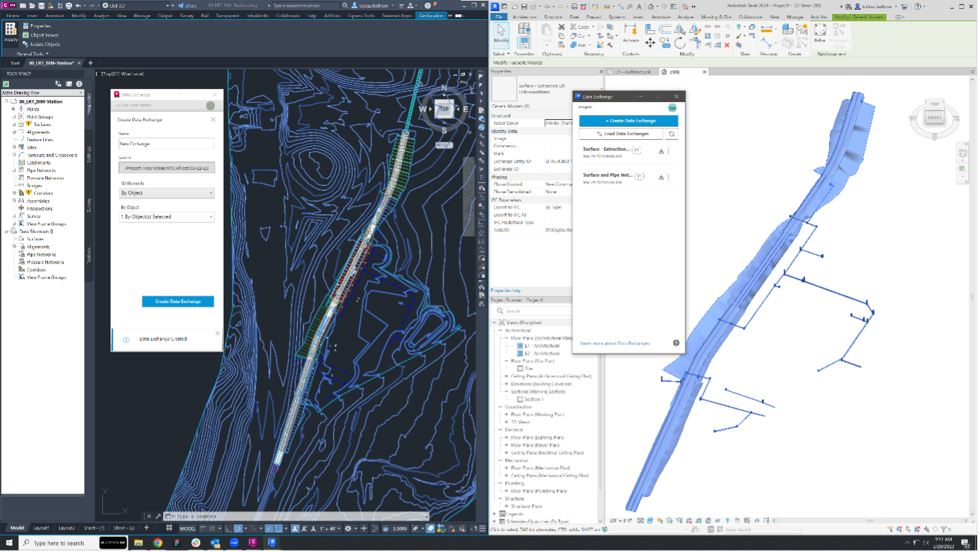Click TOP face of Civil 3D ViewCube
The width and height of the screenshot is (980, 552).
coord(443,109)
